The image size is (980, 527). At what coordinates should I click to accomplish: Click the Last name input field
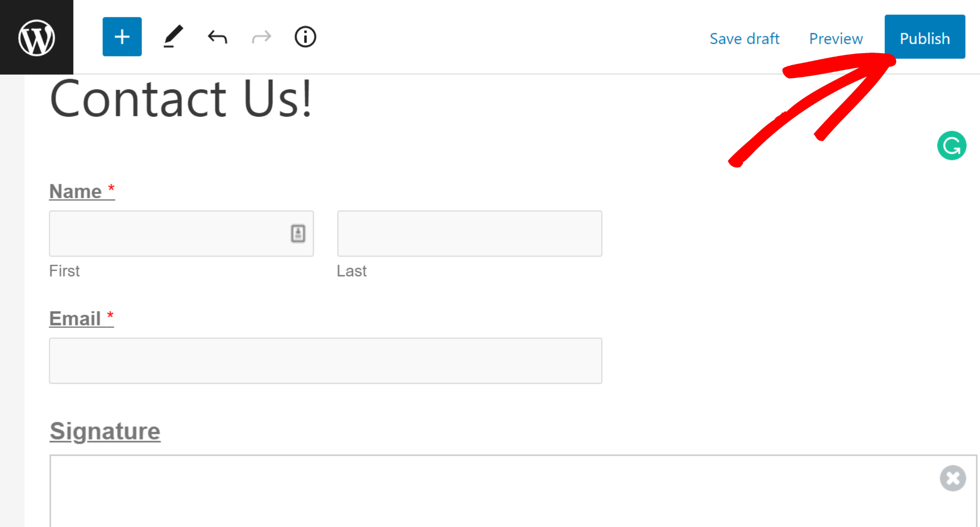[469, 233]
